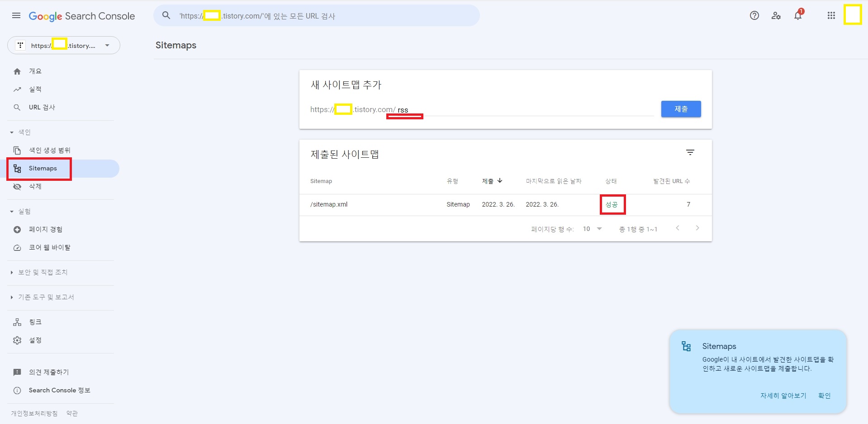Click discovered URL count 7
Image resolution: width=868 pixels, height=424 pixels.
(x=688, y=205)
